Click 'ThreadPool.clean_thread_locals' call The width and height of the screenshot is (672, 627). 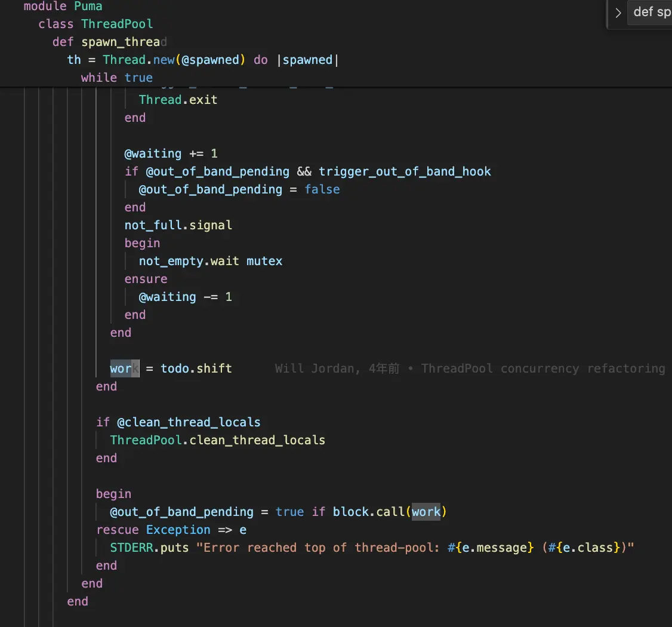tap(218, 441)
